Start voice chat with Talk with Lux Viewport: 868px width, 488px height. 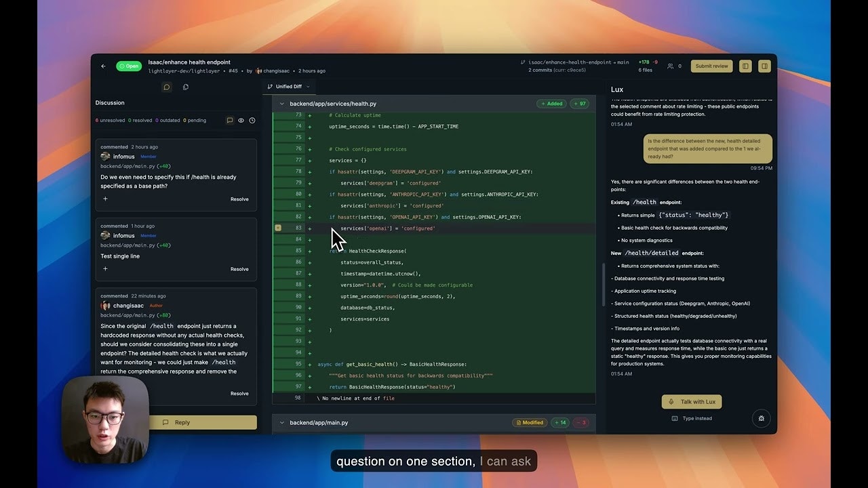pyautogui.click(x=692, y=402)
